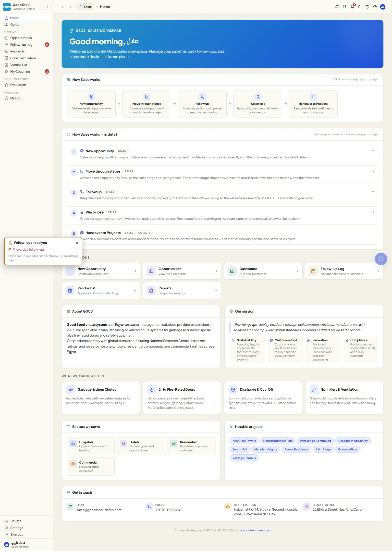The width and height of the screenshot is (392, 551).
Task: Open Home in the sidebar
Action: pyautogui.click(x=27, y=18)
